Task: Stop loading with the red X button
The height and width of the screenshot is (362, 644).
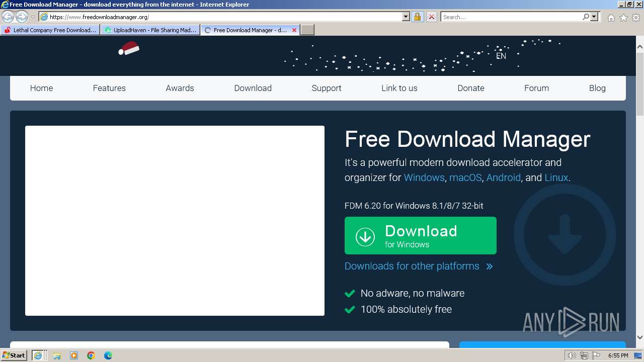Action: 431,17
